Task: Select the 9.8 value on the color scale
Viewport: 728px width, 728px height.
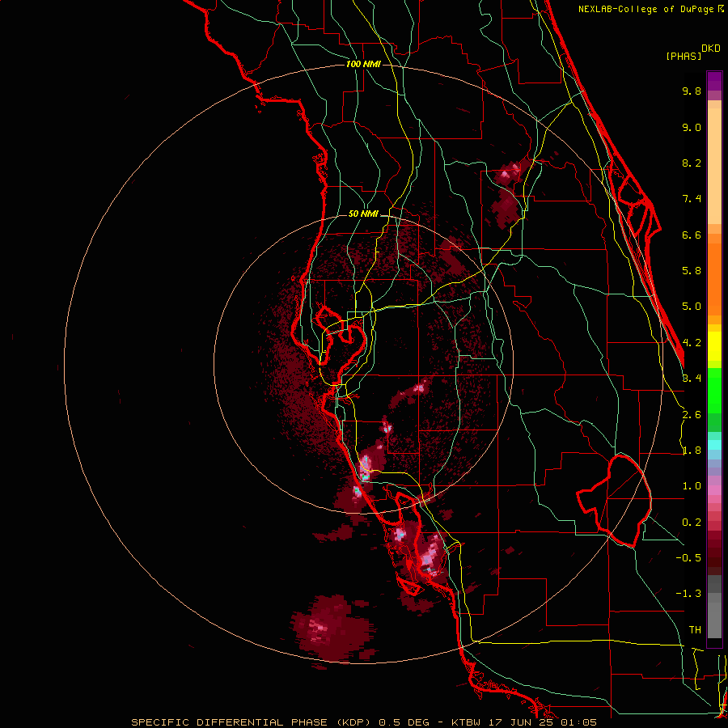Action: [x=692, y=91]
